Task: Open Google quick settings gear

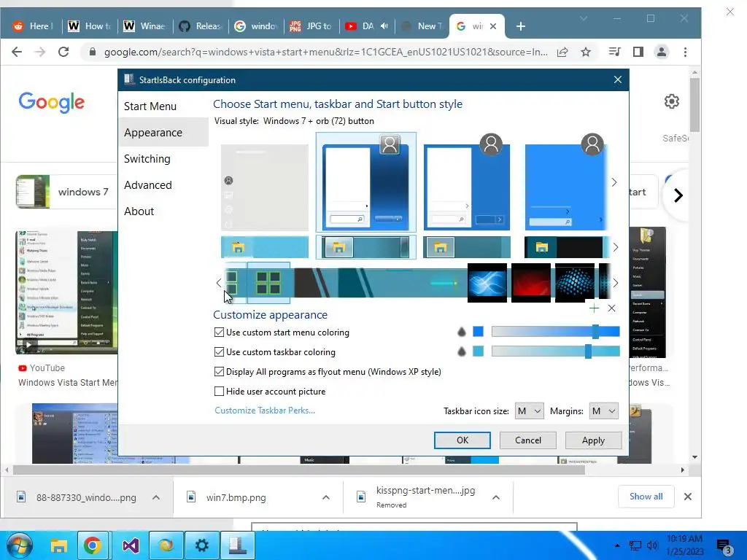Action: click(x=672, y=101)
